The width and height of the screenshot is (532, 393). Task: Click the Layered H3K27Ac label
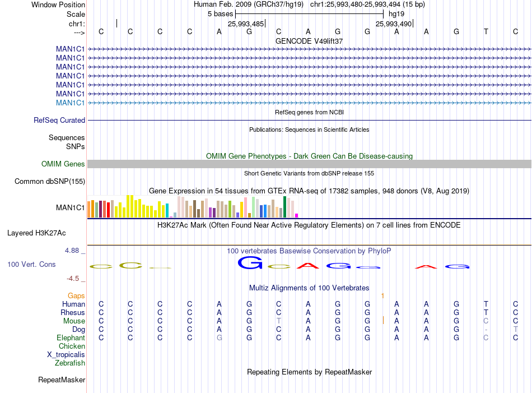point(36,233)
